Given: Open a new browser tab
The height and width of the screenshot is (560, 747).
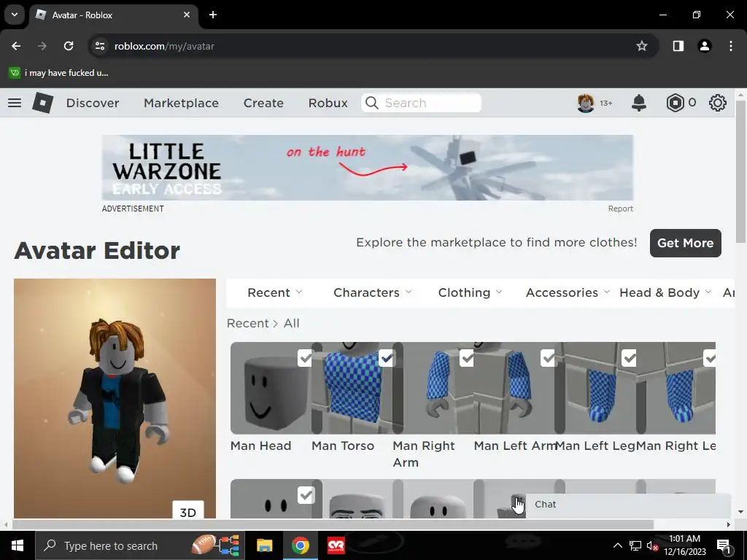Looking at the screenshot, I should [213, 15].
